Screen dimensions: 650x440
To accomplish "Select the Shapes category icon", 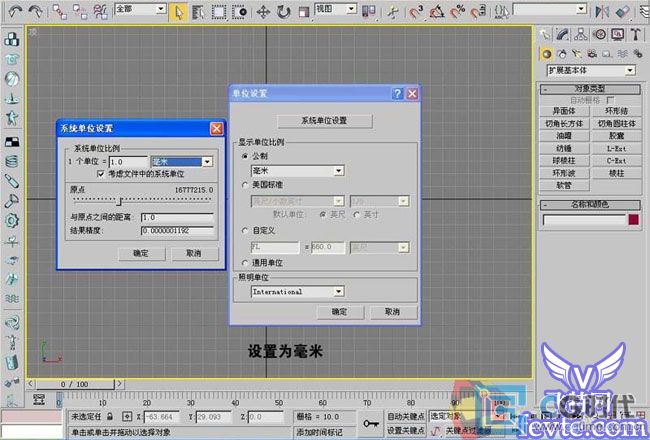I will [562, 54].
